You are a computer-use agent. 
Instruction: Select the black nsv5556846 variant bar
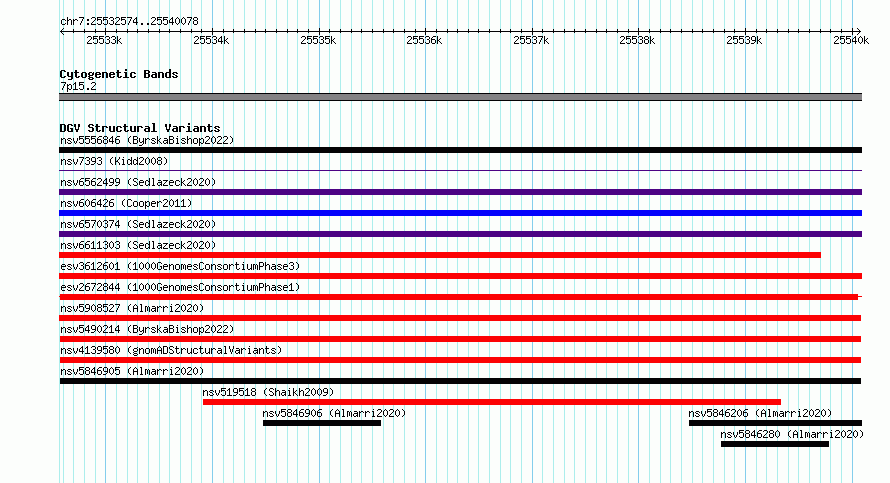(x=460, y=150)
